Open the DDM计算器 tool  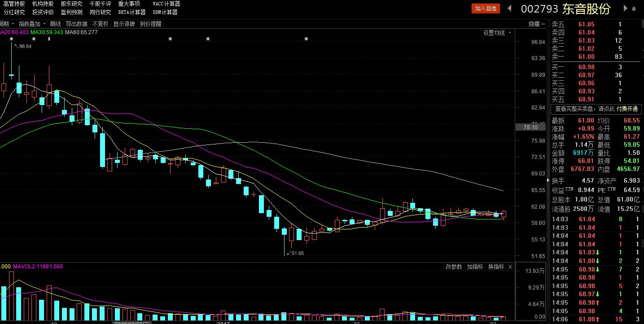[165, 12]
